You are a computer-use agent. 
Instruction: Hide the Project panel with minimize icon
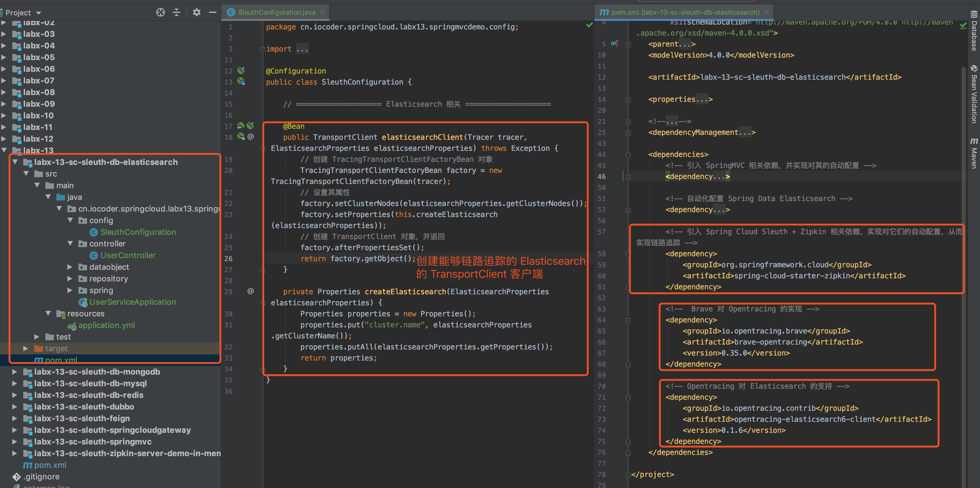pos(212,12)
